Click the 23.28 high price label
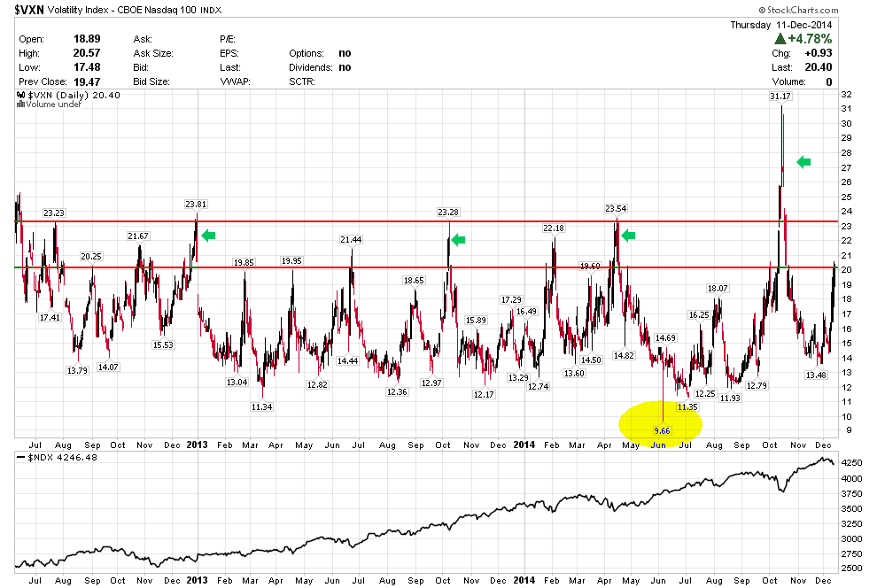This screenshot has height=588, width=877. tap(448, 213)
